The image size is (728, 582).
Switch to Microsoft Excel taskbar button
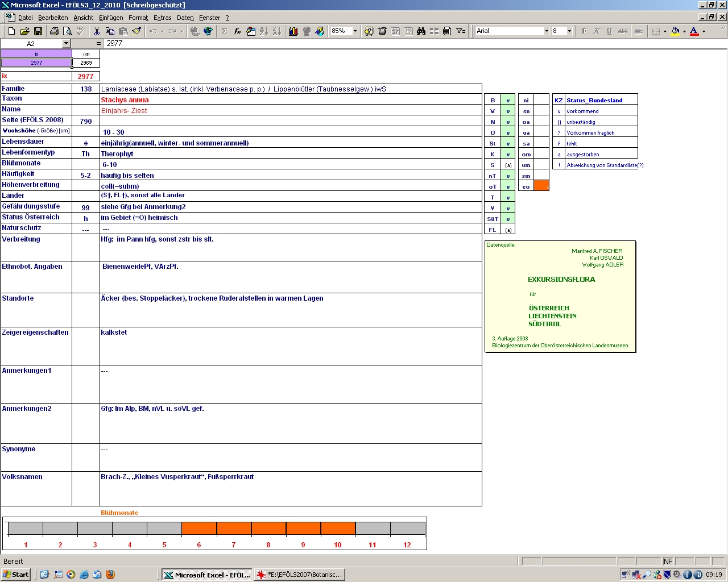click(x=207, y=575)
